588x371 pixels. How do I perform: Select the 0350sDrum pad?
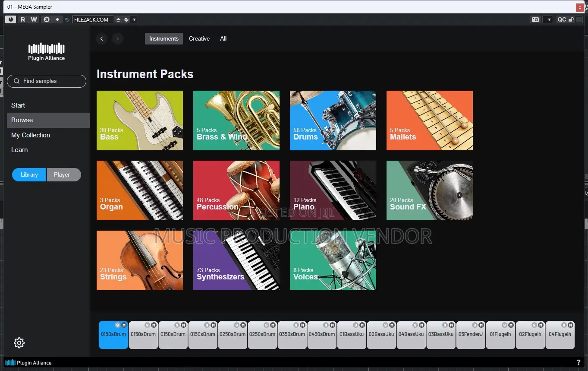(292, 335)
